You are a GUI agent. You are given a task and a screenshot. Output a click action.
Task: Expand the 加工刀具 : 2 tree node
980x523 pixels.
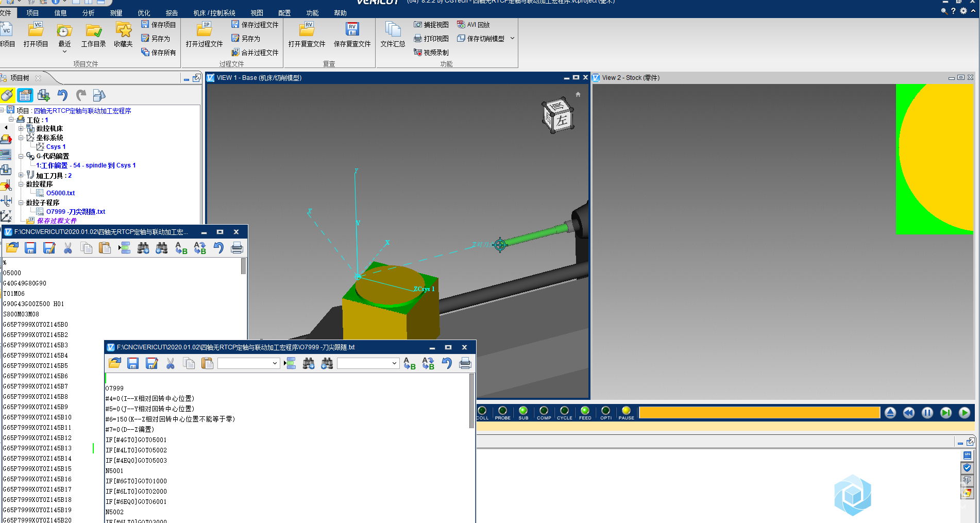click(21, 175)
